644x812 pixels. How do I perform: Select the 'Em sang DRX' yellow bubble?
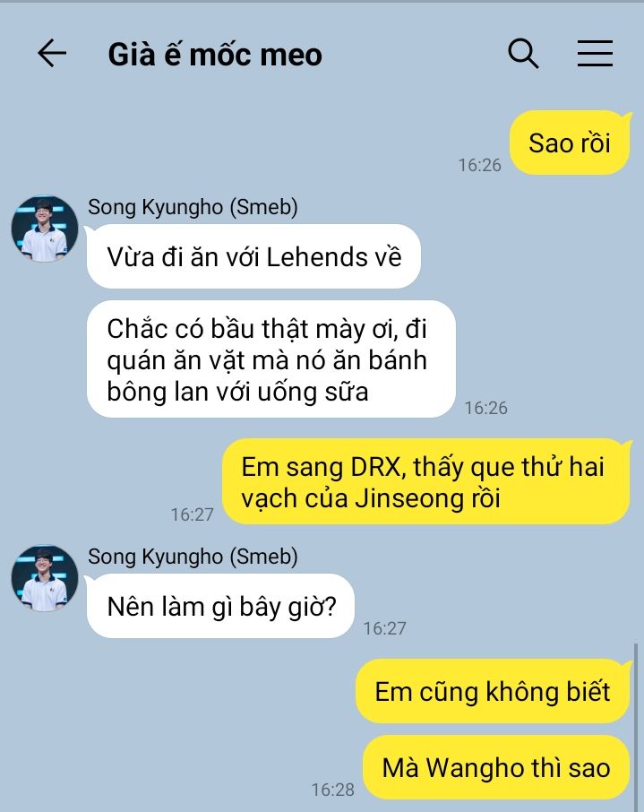(x=427, y=481)
